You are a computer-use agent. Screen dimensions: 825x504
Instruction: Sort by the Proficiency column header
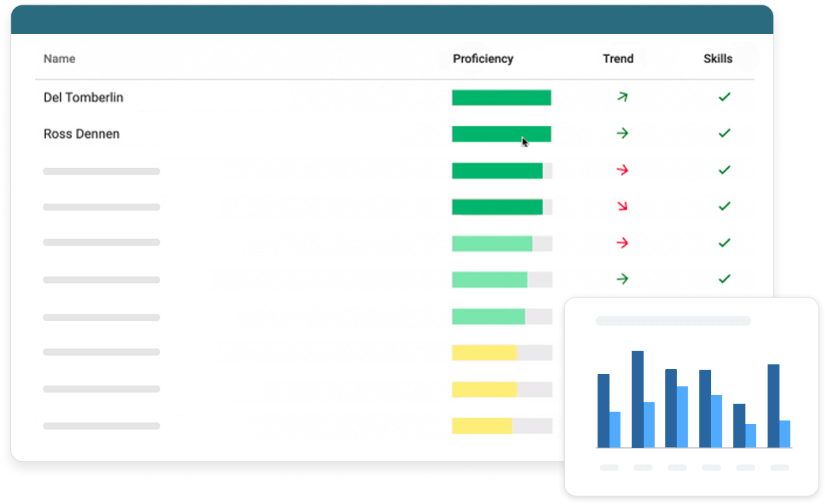(483, 58)
